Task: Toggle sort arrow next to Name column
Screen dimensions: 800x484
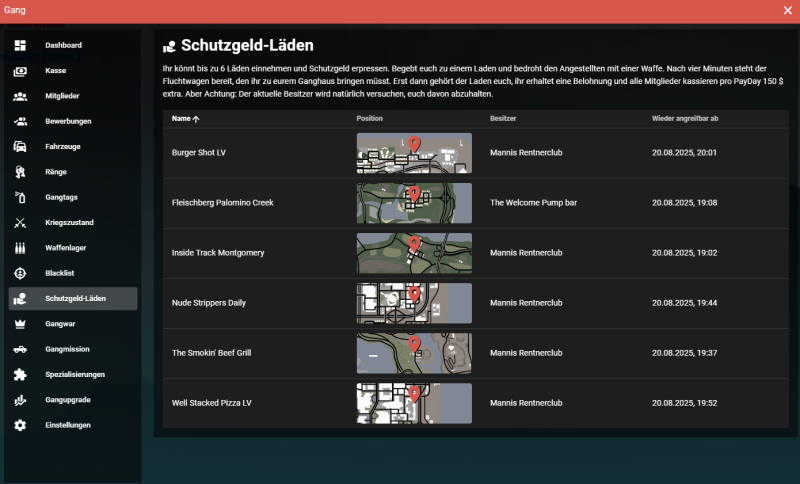Action: 196,119
